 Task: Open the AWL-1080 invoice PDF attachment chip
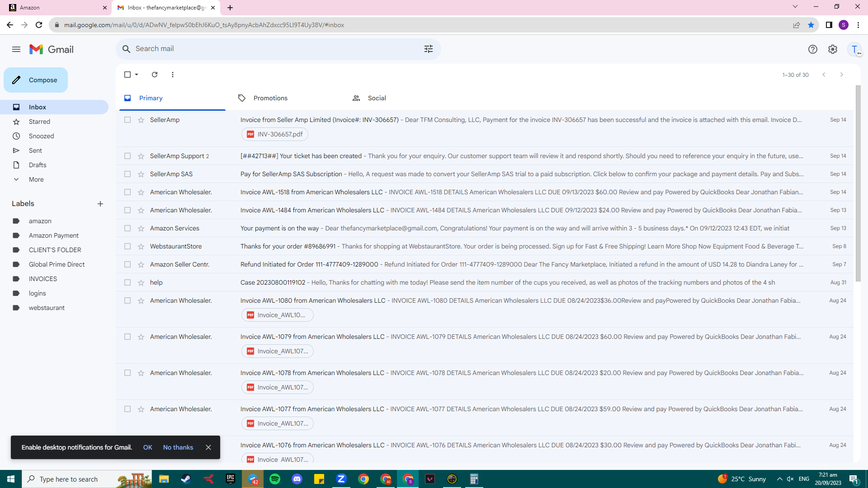click(x=277, y=315)
